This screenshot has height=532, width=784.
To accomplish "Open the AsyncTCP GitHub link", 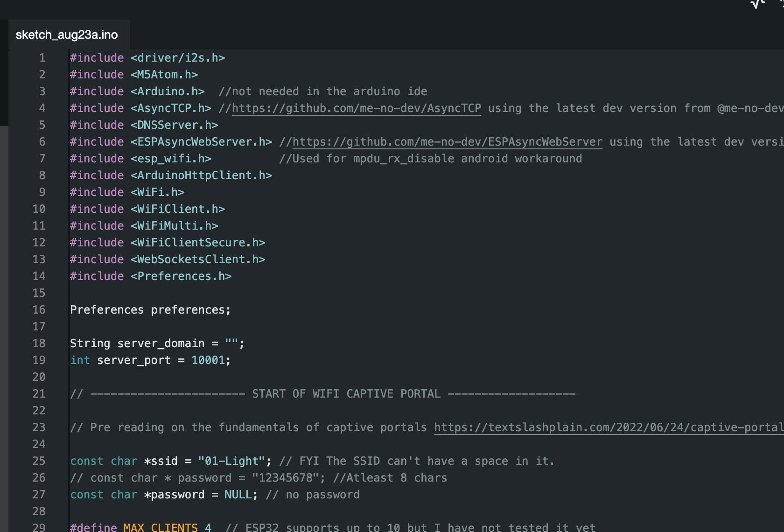I will click(356, 108).
